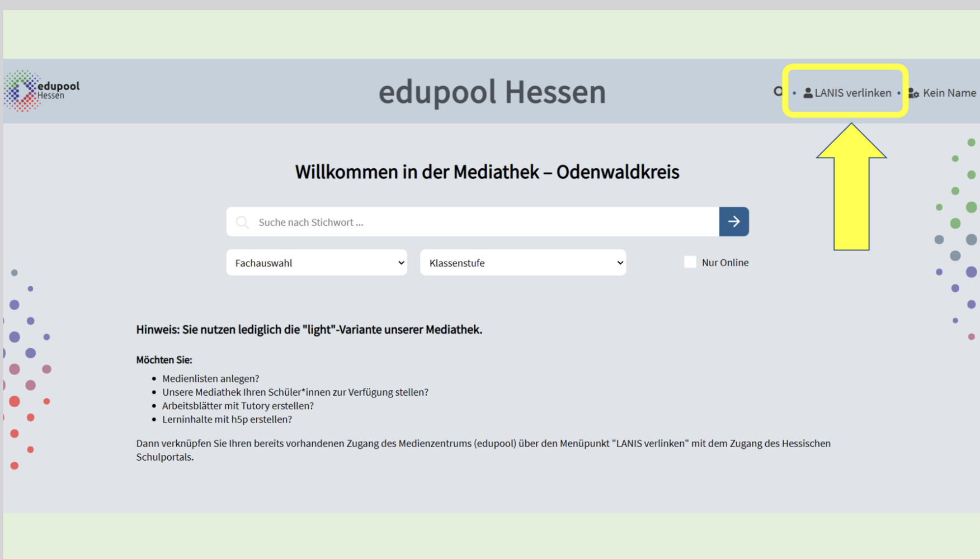Open search via header magnifier icon
This screenshot has height=559, width=980.
(x=778, y=92)
